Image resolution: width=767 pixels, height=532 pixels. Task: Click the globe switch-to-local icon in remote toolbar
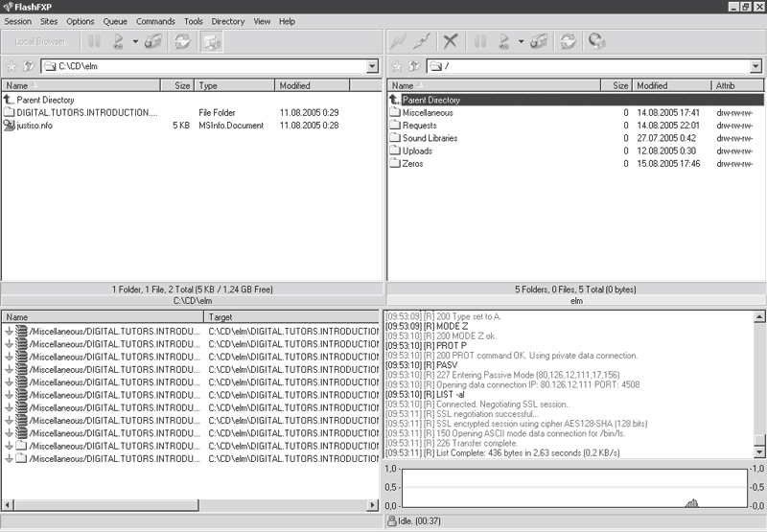(596, 41)
